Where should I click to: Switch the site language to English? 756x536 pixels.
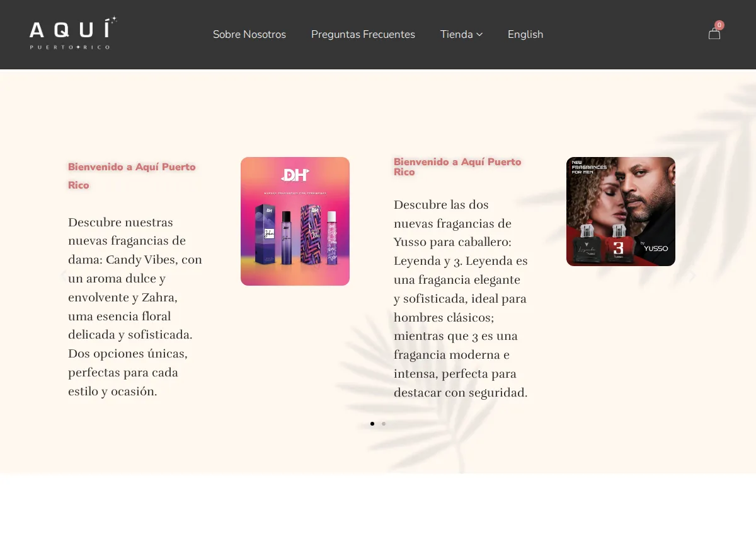[525, 34]
